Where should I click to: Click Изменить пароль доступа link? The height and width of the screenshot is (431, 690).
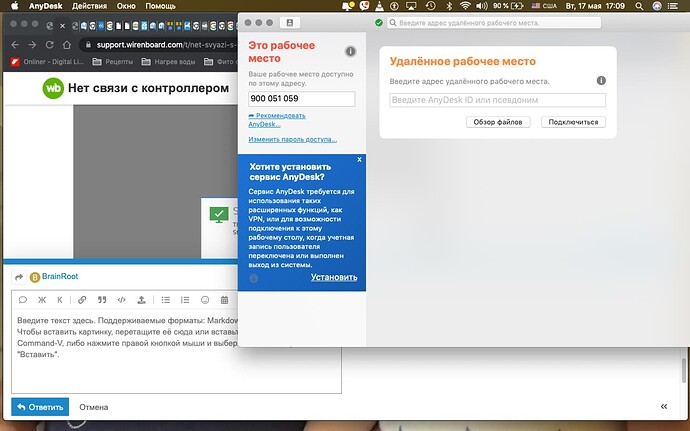(292, 140)
